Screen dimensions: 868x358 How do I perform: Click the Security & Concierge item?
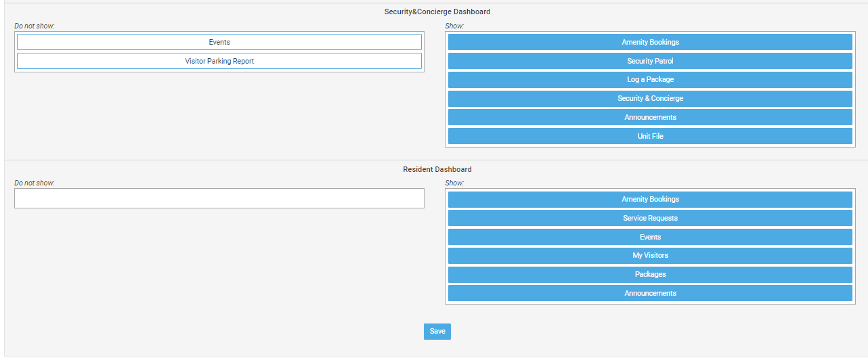[650, 99]
